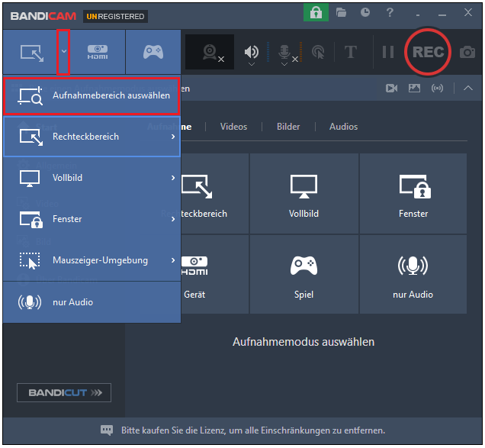Toggle mouse click effects
485x448 pixels.
(x=318, y=52)
